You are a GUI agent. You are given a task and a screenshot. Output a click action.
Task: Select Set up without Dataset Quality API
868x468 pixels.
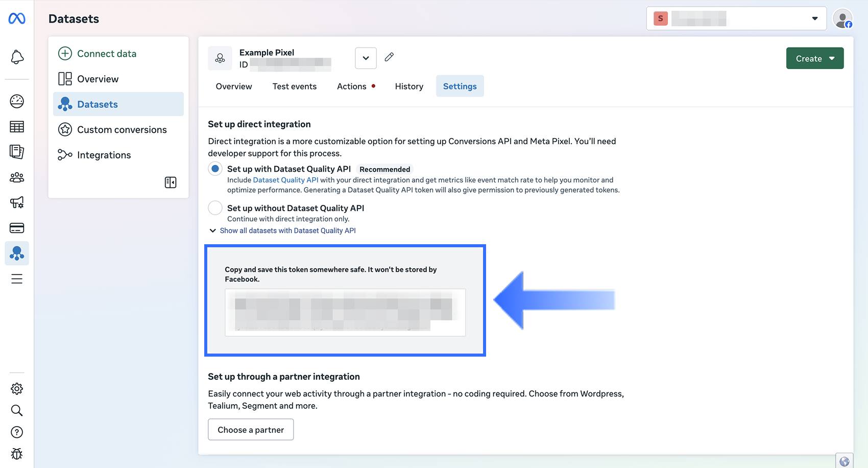(215, 208)
